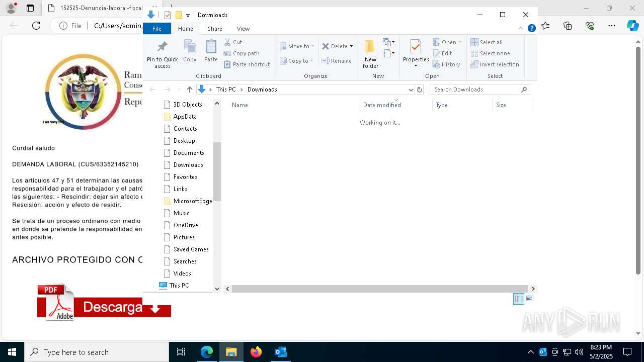Select the Home ribbon tab
This screenshot has width=644, height=362.
coord(185,29)
